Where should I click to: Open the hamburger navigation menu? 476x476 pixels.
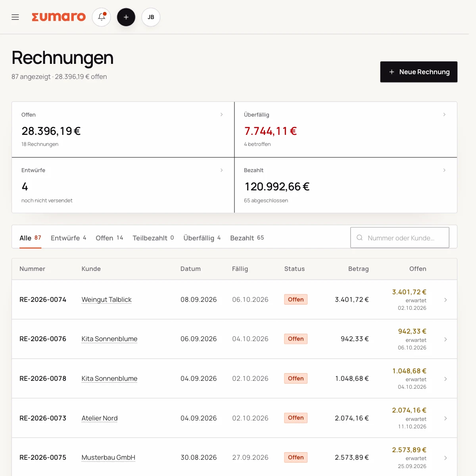pyautogui.click(x=15, y=17)
